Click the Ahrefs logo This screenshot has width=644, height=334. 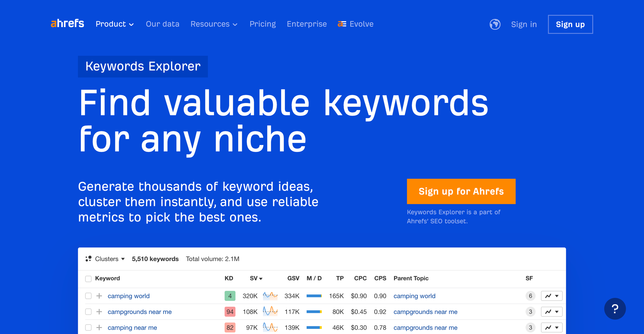(67, 24)
